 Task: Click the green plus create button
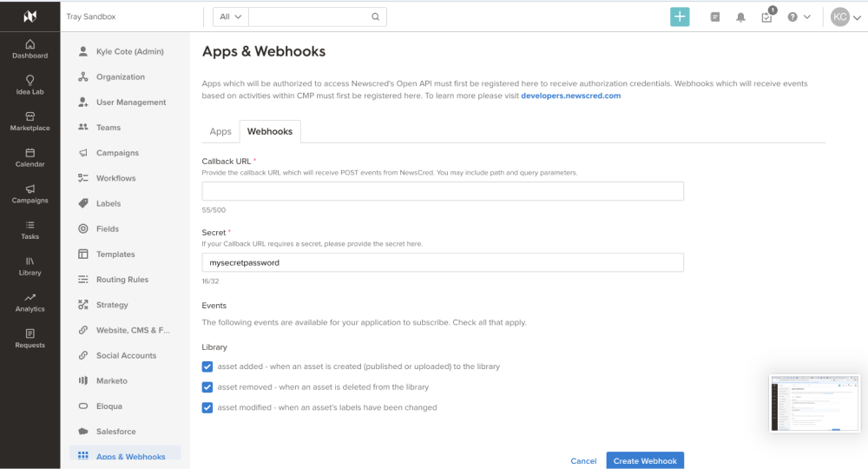coord(680,17)
